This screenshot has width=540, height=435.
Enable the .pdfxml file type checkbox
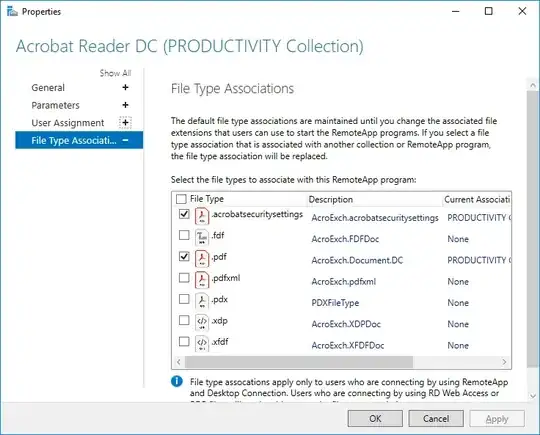pos(184,278)
